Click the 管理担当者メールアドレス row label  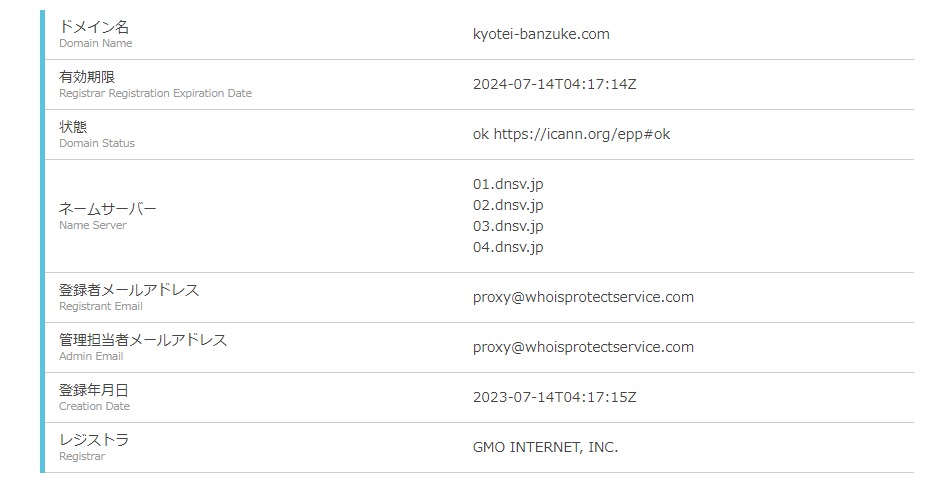(143, 340)
